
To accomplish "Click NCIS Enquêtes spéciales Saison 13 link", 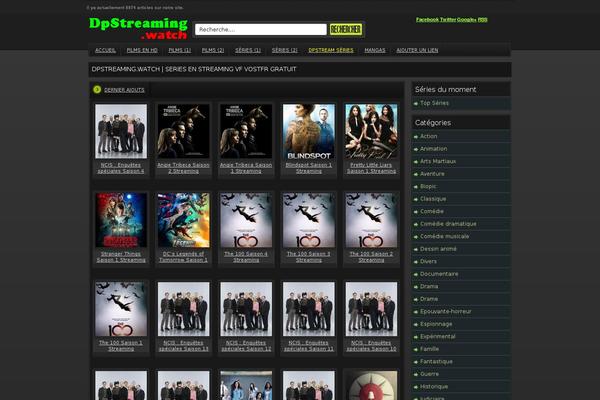I will [x=184, y=346].
